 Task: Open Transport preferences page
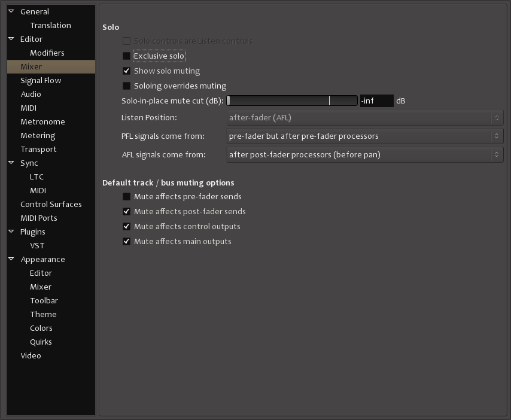(38, 149)
